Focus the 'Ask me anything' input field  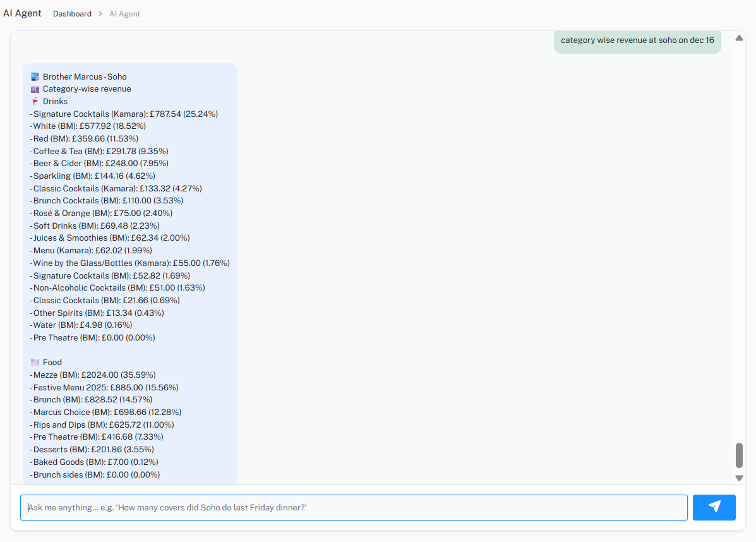(354, 507)
